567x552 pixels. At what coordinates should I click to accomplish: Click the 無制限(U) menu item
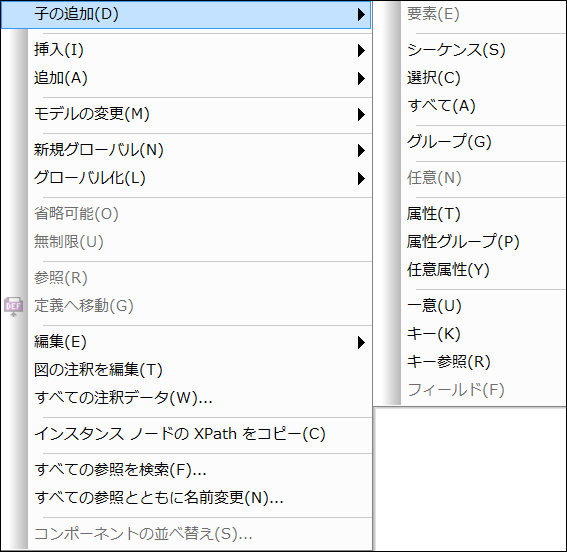[186, 242]
